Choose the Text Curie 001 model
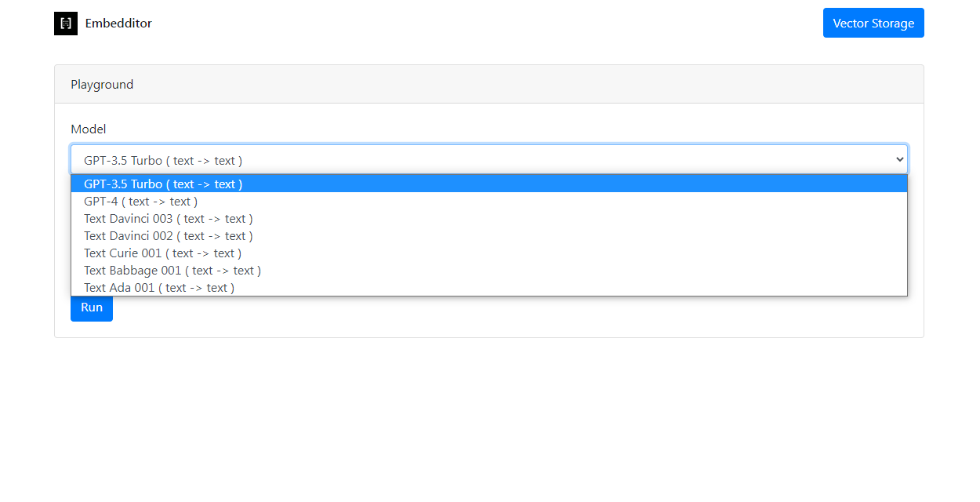 pyautogui.click(x=162, y=253)
